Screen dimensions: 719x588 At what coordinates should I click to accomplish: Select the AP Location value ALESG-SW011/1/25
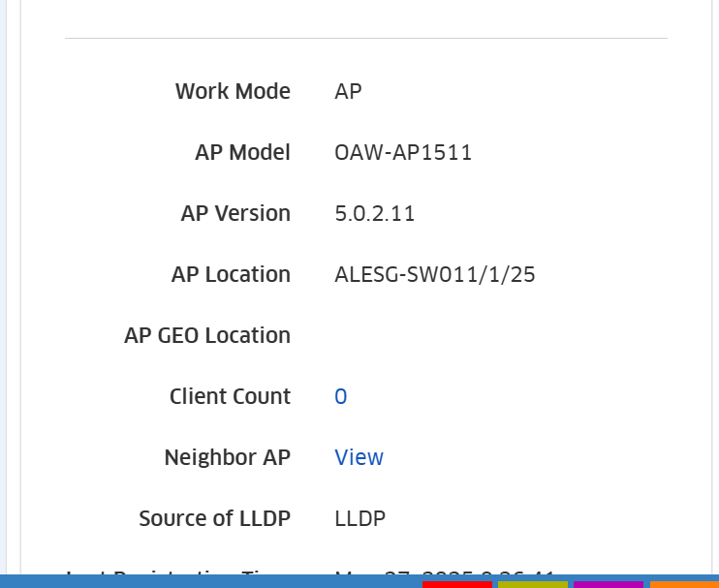tap(435, 274)
